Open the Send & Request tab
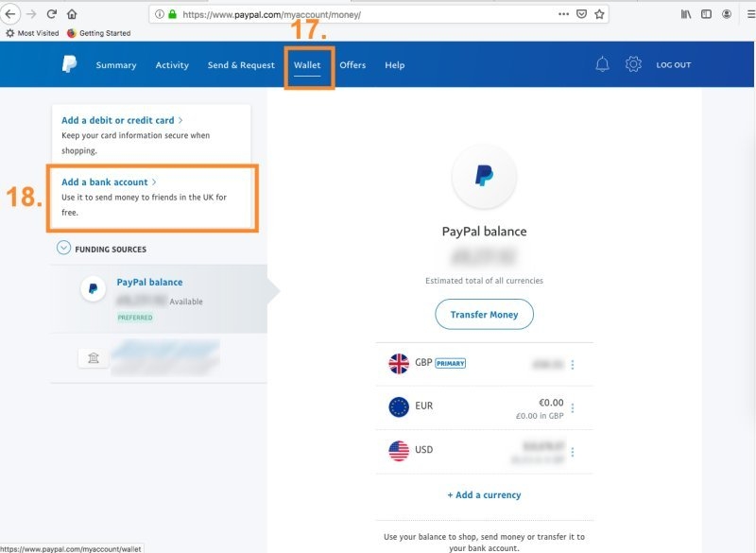The image size is (756, 553). pyautogui.click(x=241, y=65)
